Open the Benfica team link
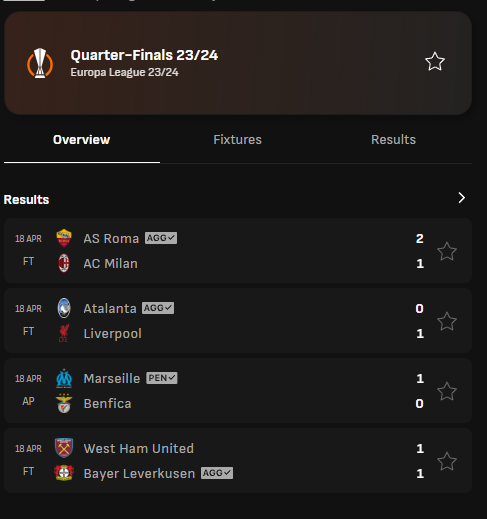The height and width of the screenshot is (519, 487). (x=107, y=404)
